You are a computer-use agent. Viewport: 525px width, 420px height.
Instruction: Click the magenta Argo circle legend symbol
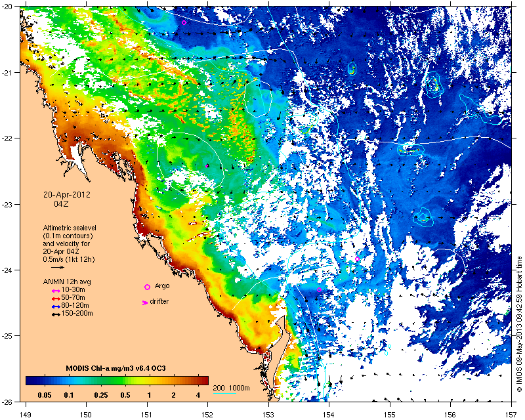[147, 287]
